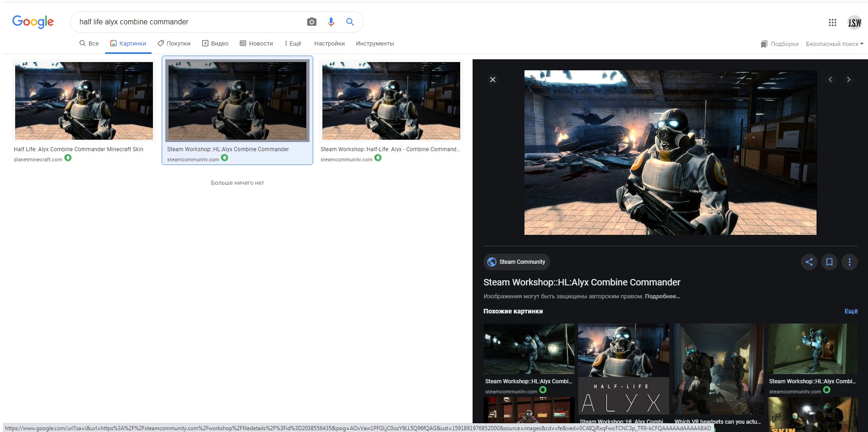This screenshot has height=432, width=868.
Task: Open the J.S.W account avatar
Action: point(855,22)
